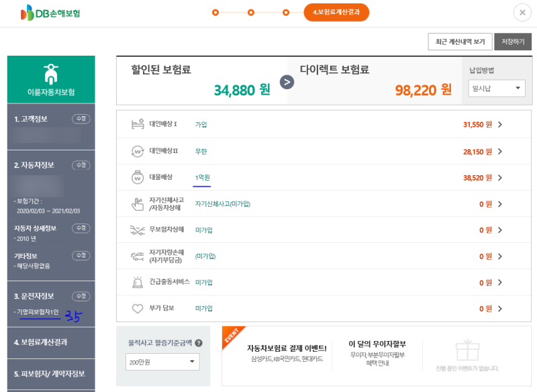Image resolution: width=537 pixels, height=392 pixels.
Task: Click the arrow between 할인된 and 다이렉트 보험료
Action: tap(287, 82)
